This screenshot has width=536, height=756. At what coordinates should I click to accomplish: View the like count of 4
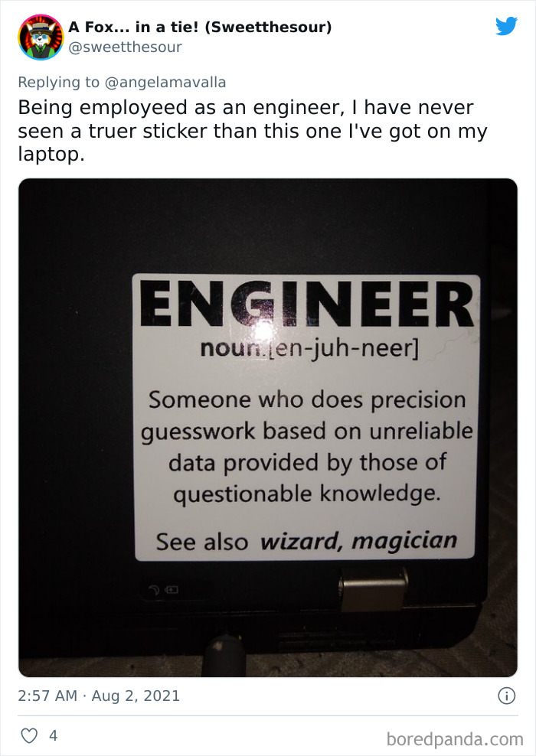53,735
